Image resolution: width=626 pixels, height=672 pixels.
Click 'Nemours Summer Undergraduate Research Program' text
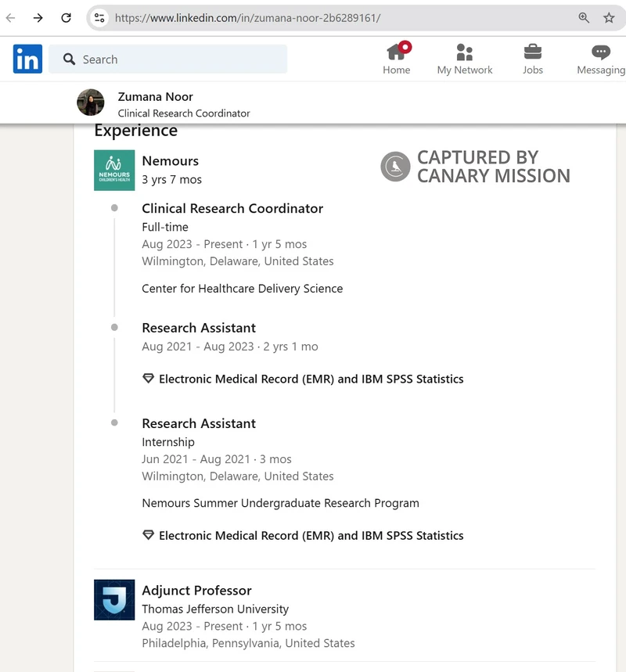pos(280,503)
